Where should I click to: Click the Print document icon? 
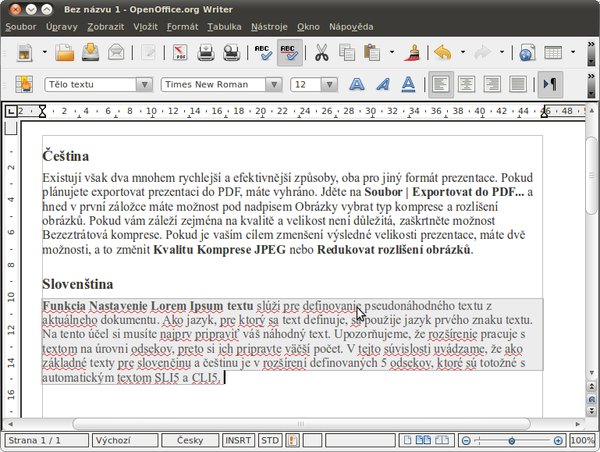point(206,53)
